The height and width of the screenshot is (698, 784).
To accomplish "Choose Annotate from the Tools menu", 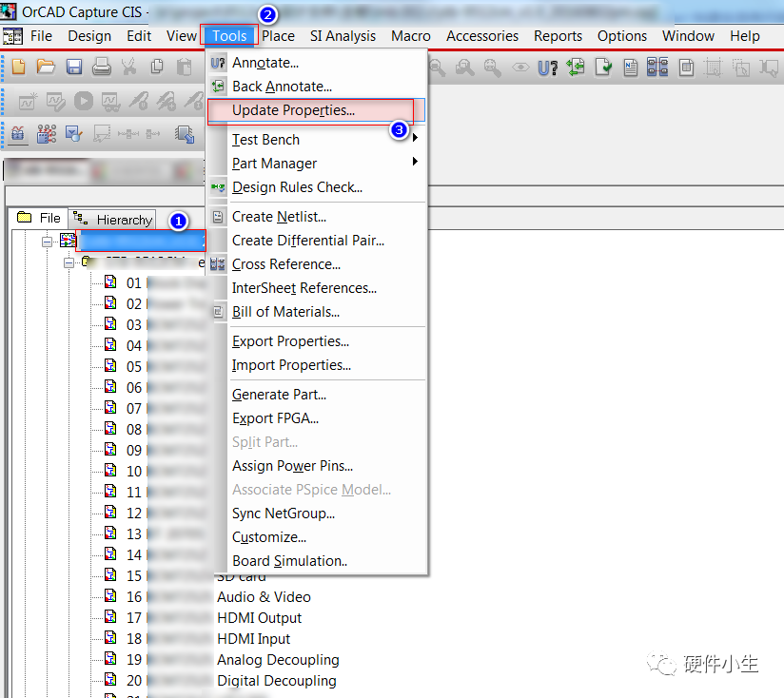I will tap(317, 63).
